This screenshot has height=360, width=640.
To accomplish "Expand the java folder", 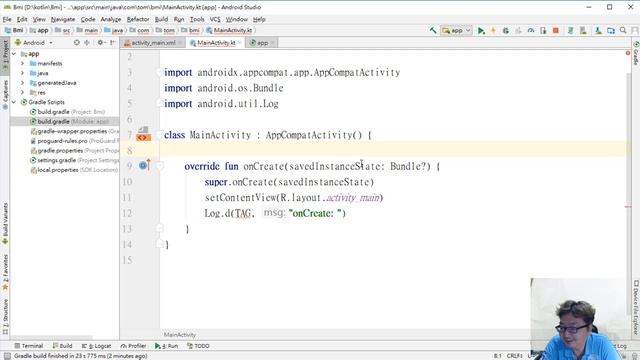I will tap(22, 73).
